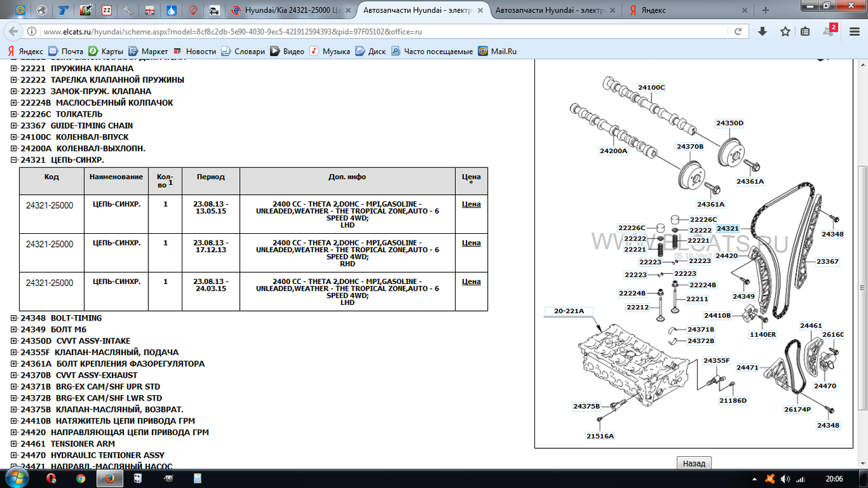Expand the 23367 GUIDE-TIMING CHAIN row
The width and height of the screenshot is (868, 488).
14,125
